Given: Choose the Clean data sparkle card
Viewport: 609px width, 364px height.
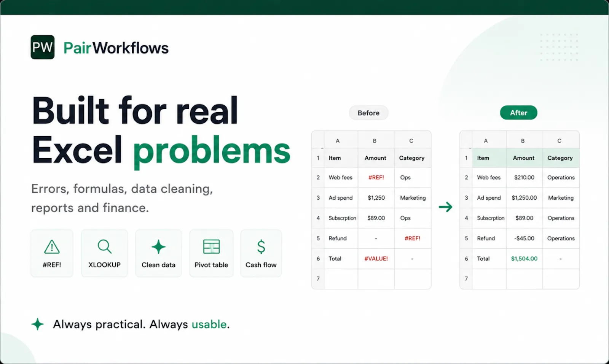Looking at the screenshot, I should [x=158, y=253].
